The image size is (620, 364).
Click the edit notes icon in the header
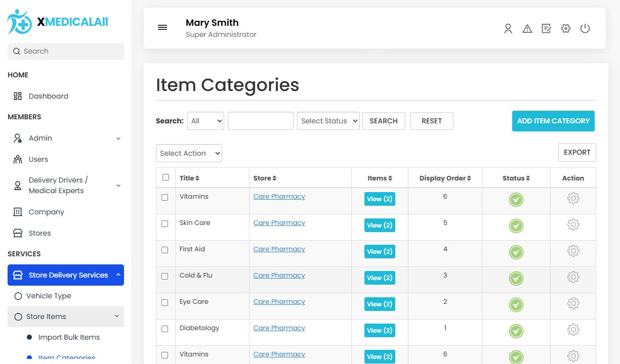(547, 29)
